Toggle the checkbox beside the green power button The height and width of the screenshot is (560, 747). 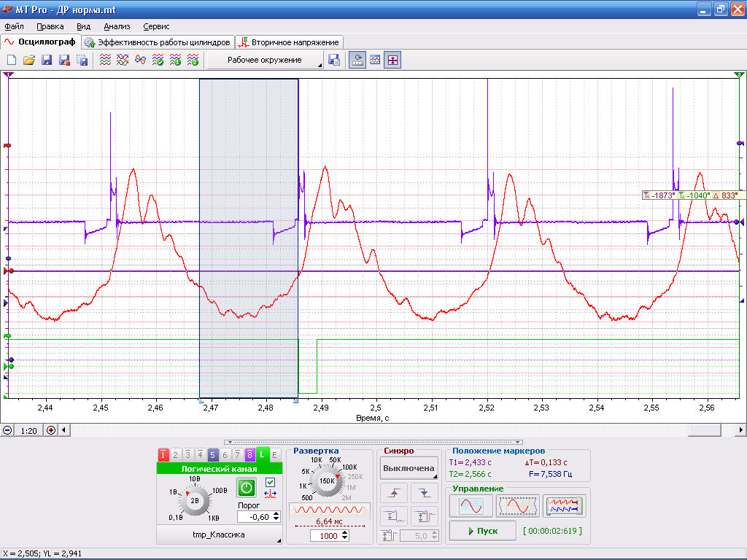tap(270, 483)
